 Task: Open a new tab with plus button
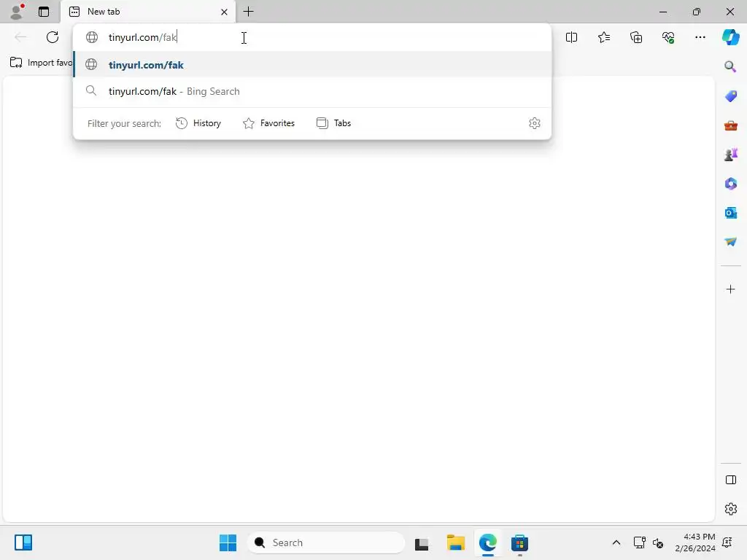tap(248, 12)
